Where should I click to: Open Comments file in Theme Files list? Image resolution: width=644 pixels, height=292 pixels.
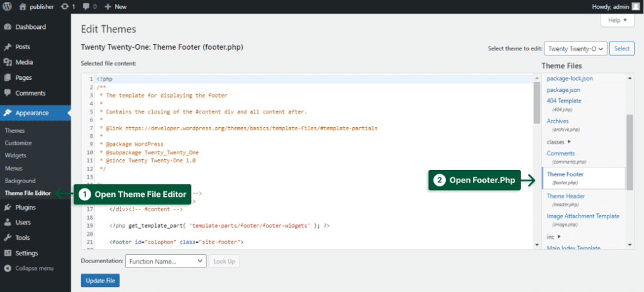pos(560,154)
